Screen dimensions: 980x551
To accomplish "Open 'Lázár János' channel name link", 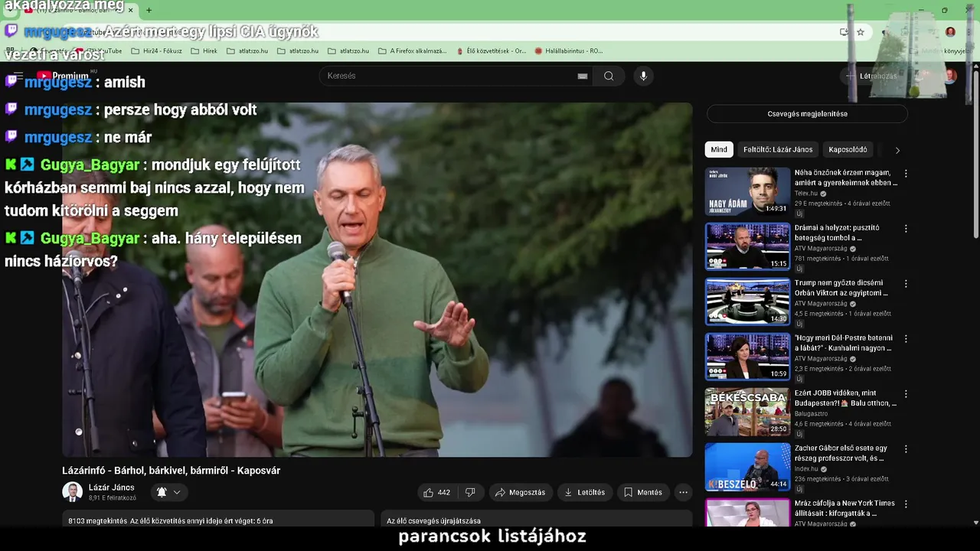I will coord(111,487).
